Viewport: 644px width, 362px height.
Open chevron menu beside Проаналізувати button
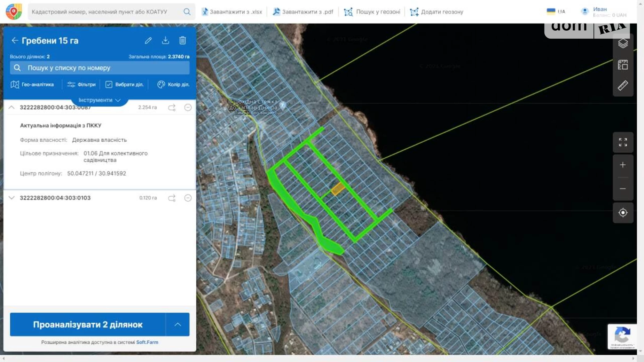[178, 324]
